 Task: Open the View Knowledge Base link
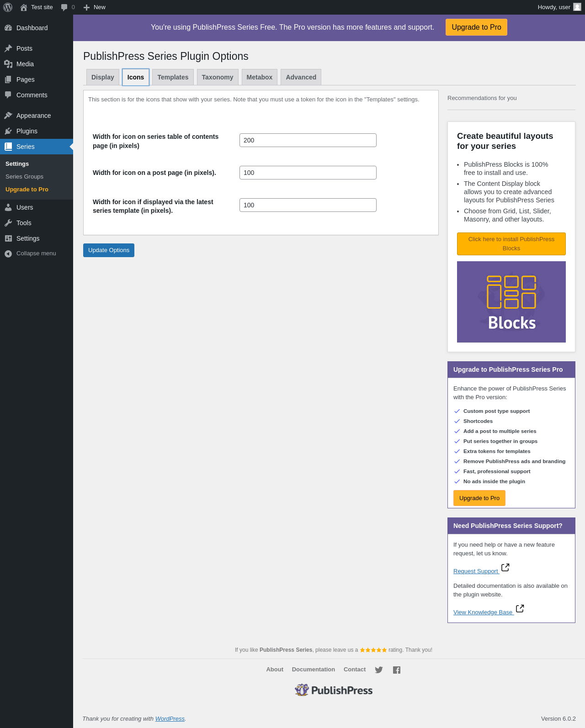coord(483,612)
